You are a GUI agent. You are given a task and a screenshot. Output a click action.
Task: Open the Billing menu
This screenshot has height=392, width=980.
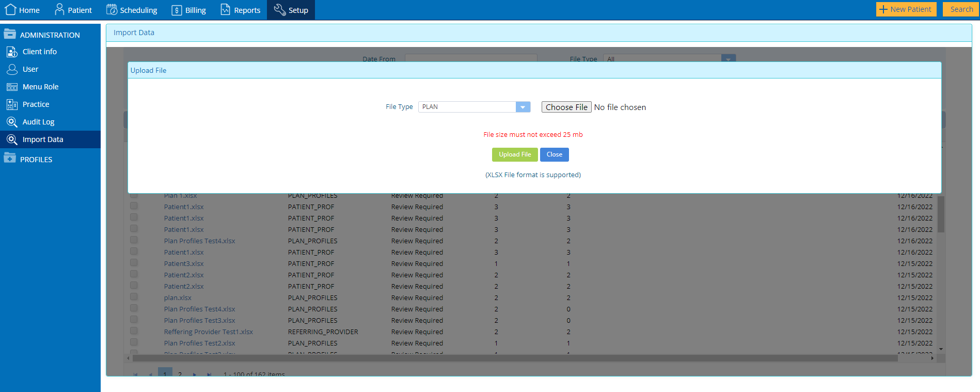188,10
